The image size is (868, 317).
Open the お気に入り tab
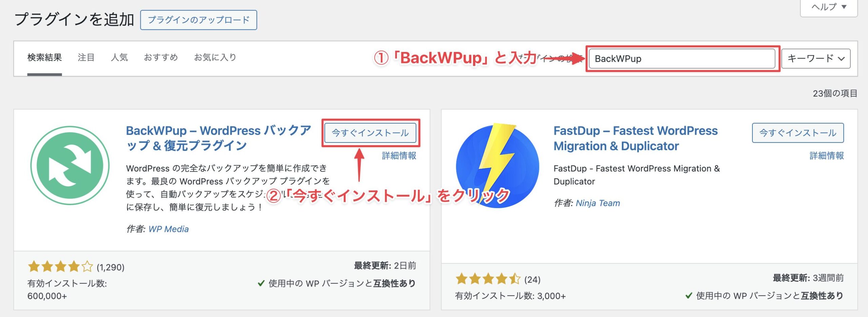[215, 58]
